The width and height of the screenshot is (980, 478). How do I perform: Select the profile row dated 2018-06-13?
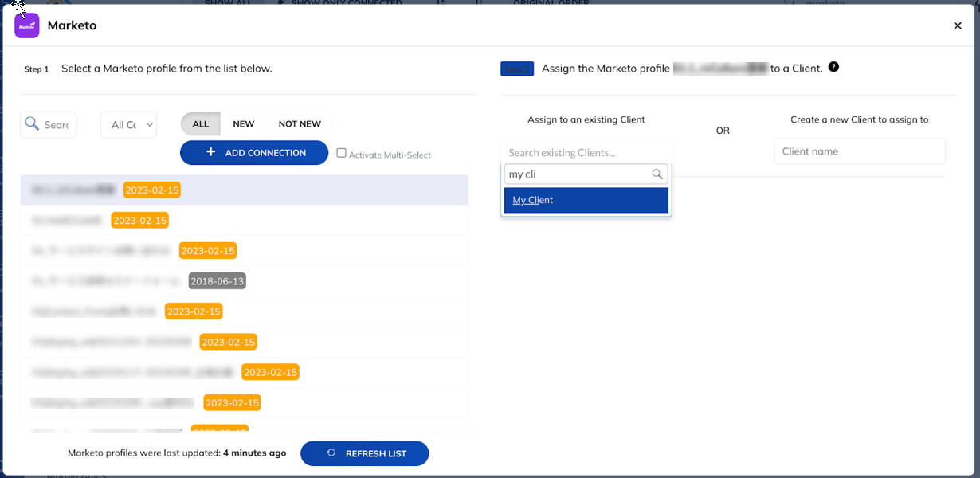(x=245, y=281)
